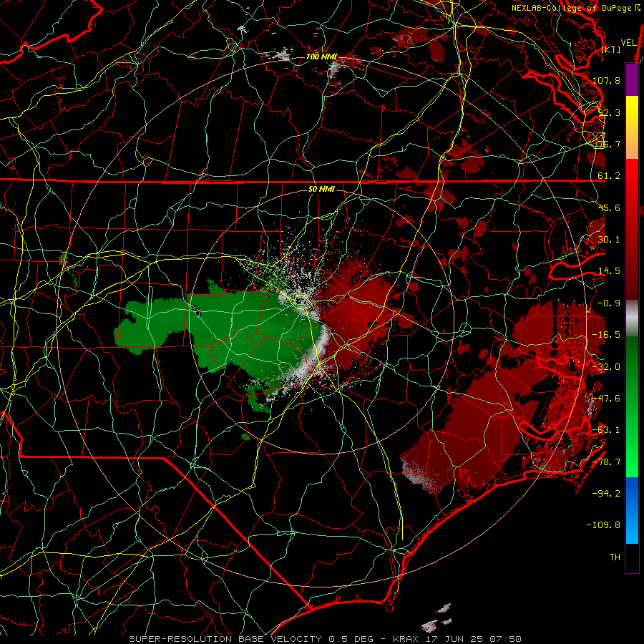Viewport: 644px width, 644px height.
Task: Click the 30.1 scale value
Action: tap(609, 240)
